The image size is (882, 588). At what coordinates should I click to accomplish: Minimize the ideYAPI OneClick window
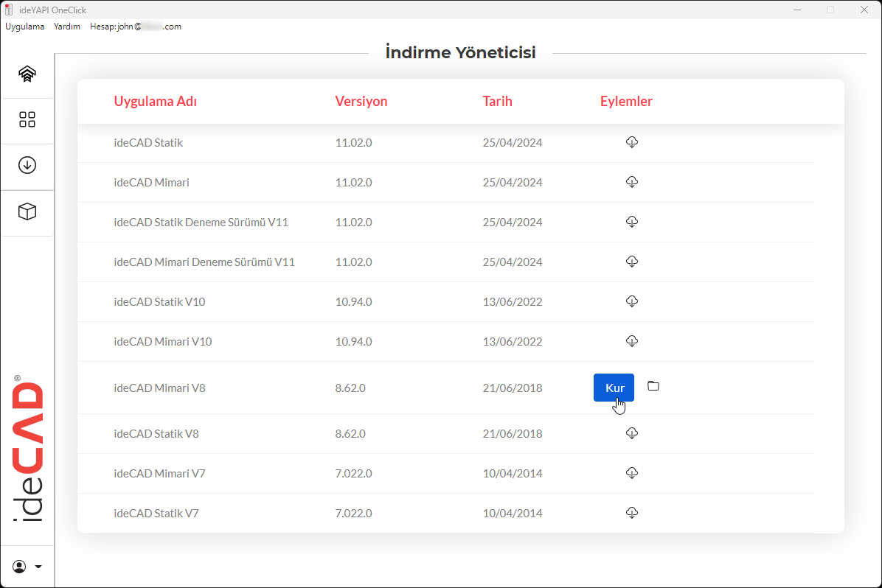(797, 10)
